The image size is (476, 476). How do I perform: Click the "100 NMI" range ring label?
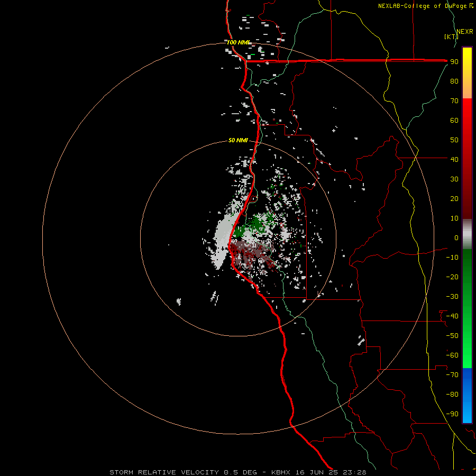point(239,42)
